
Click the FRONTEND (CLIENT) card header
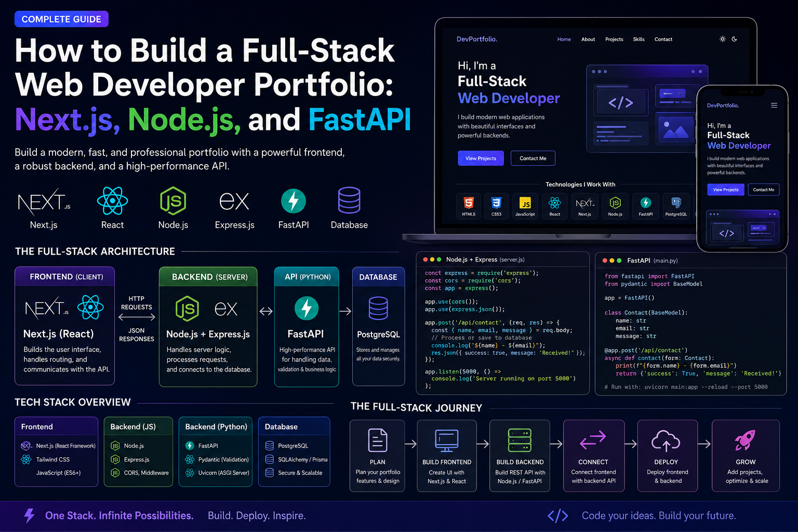[64, 277]
